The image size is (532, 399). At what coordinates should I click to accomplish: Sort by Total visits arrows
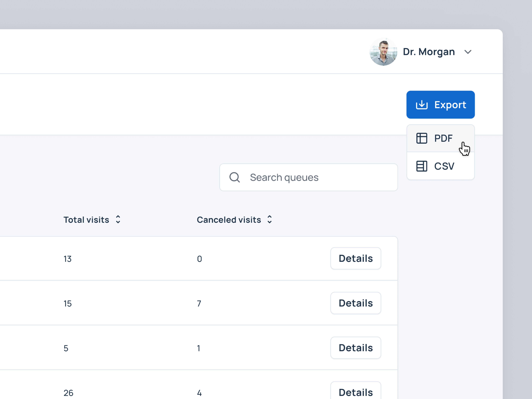(x=118, y=219)
